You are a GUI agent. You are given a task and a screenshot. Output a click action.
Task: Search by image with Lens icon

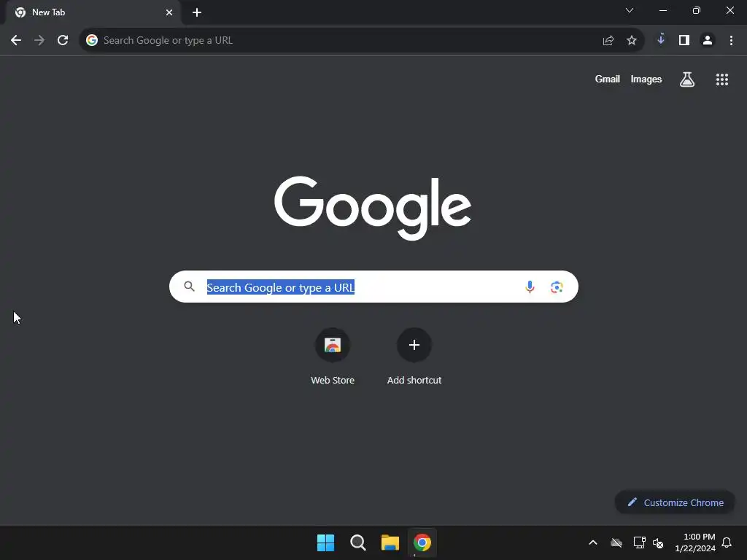coord(557,287)
